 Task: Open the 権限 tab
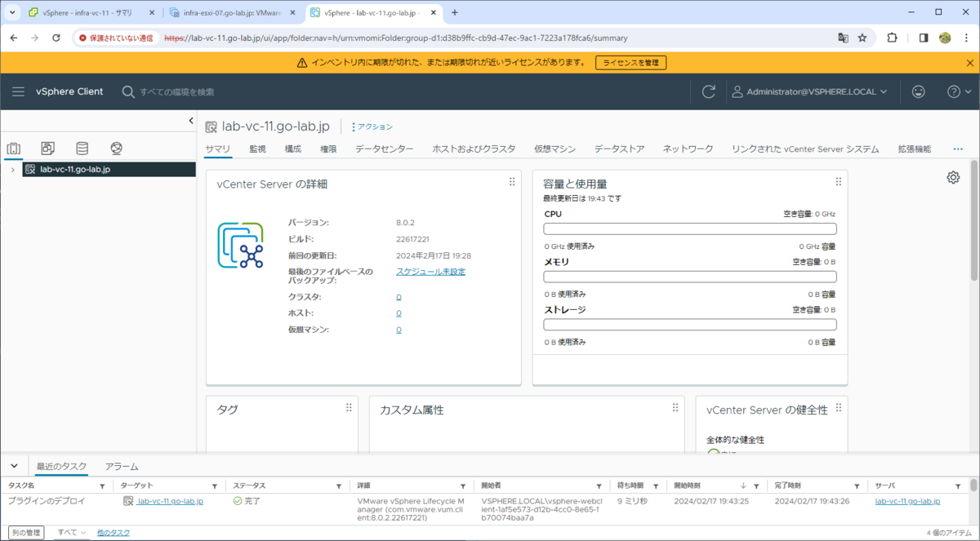328,149
